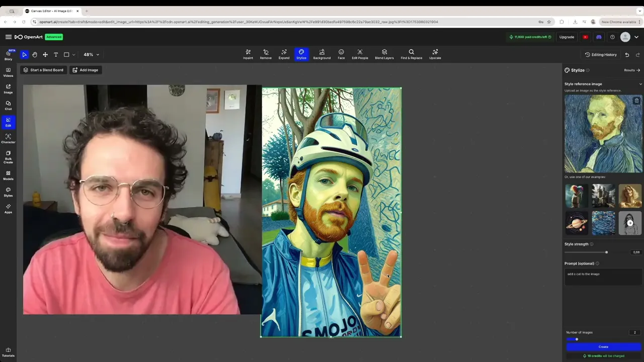The image size is (644, 362).
Task: Select the Upscale tool
Action: point(435,54)
